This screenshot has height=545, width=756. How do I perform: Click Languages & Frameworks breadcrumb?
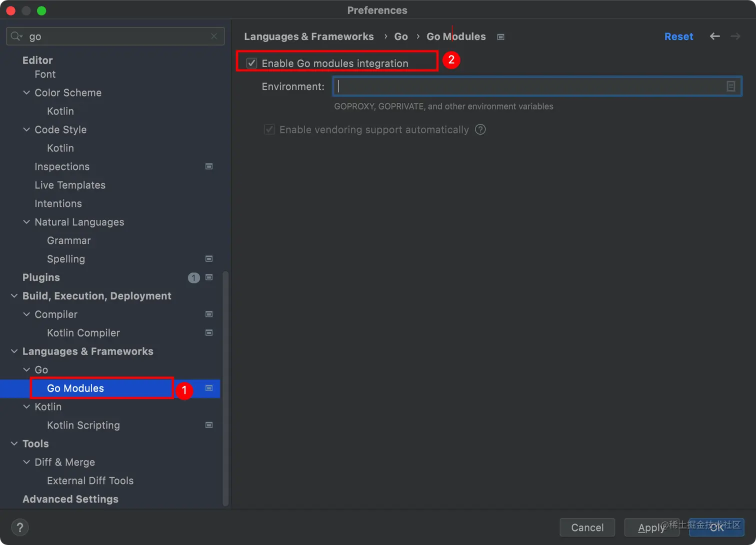tap(309, 36)
